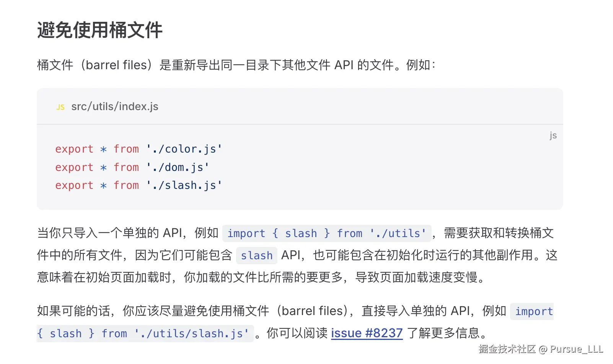Click the intro sentence about barrel files
Viewport: 613px width, 364px height.
pos(236,65)
